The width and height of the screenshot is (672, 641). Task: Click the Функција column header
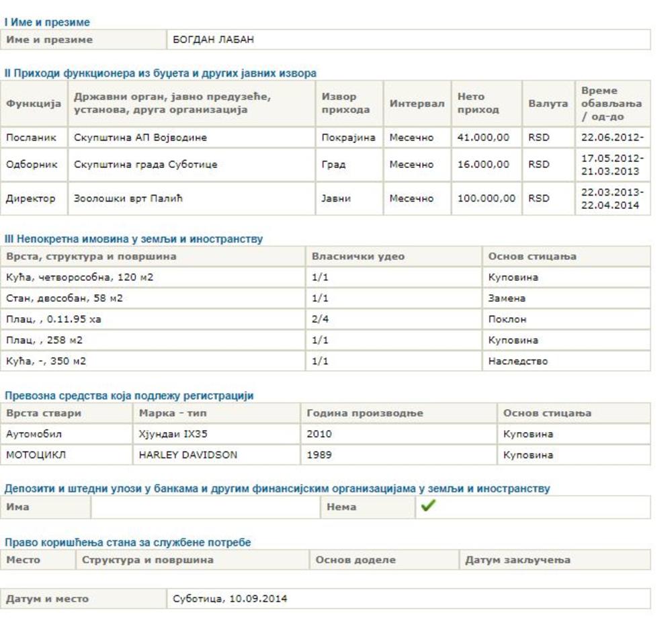tap(34, 103)
